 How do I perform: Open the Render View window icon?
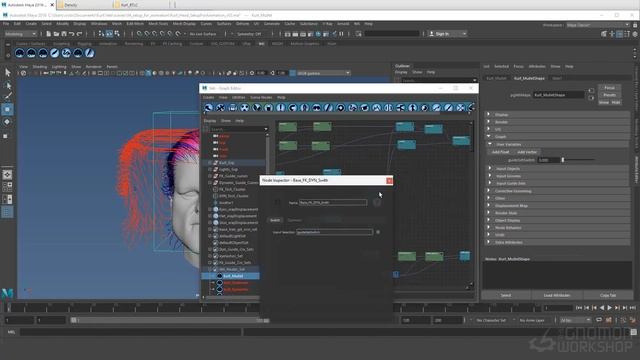287,34
